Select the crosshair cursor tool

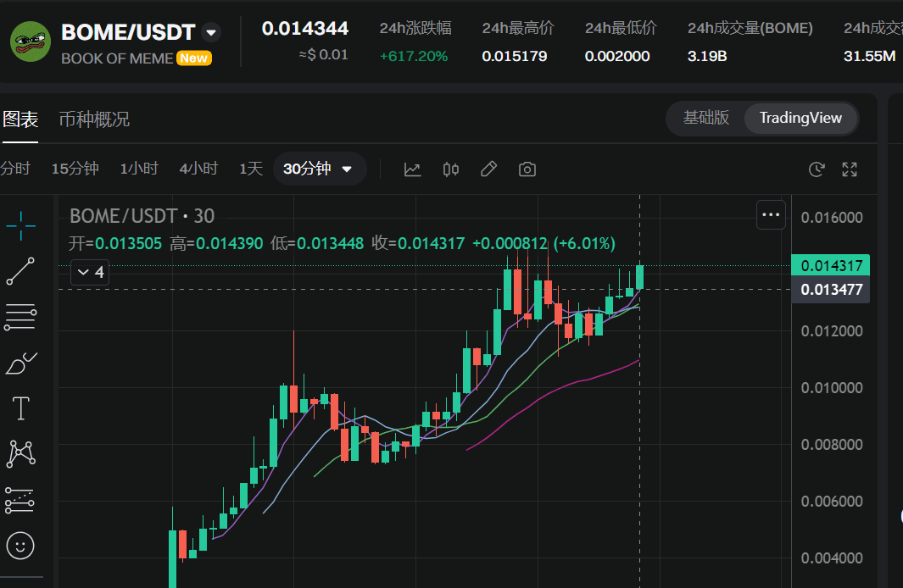pos(20,225)
